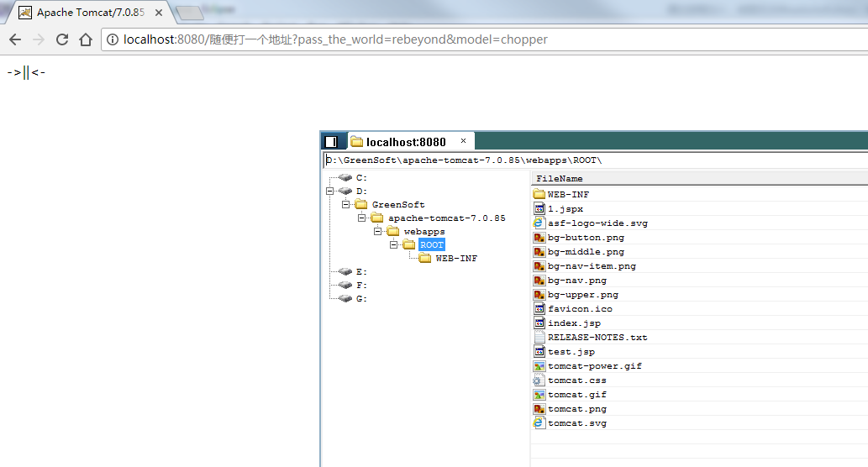Click bg-nav-item.png file icon

[539, 266]
